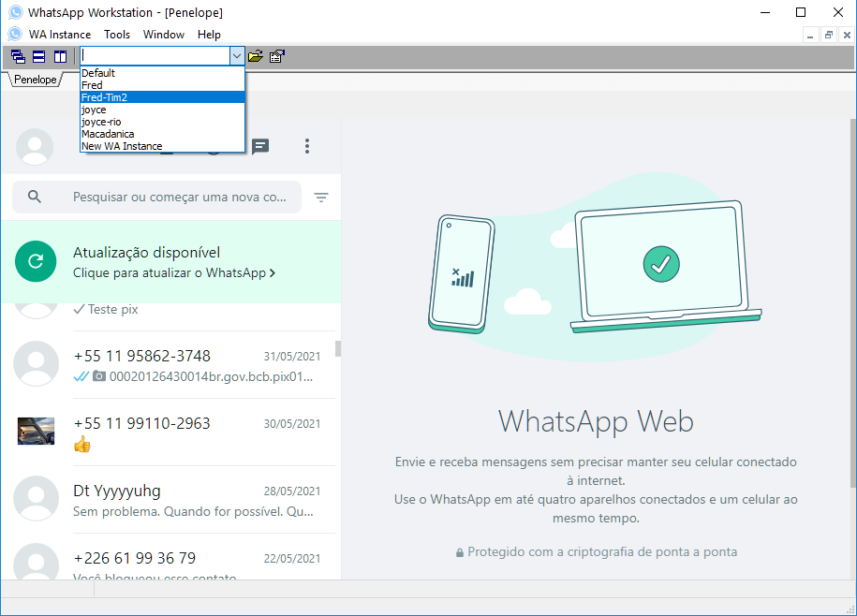Click the pix message preview text
The height and width of the screenshot is (616, 857).
211,376
